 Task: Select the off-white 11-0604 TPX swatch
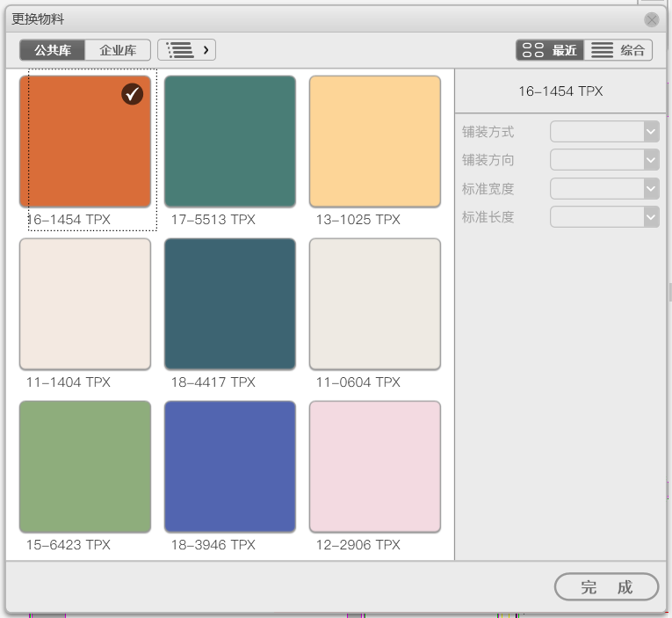coord(375,304)
